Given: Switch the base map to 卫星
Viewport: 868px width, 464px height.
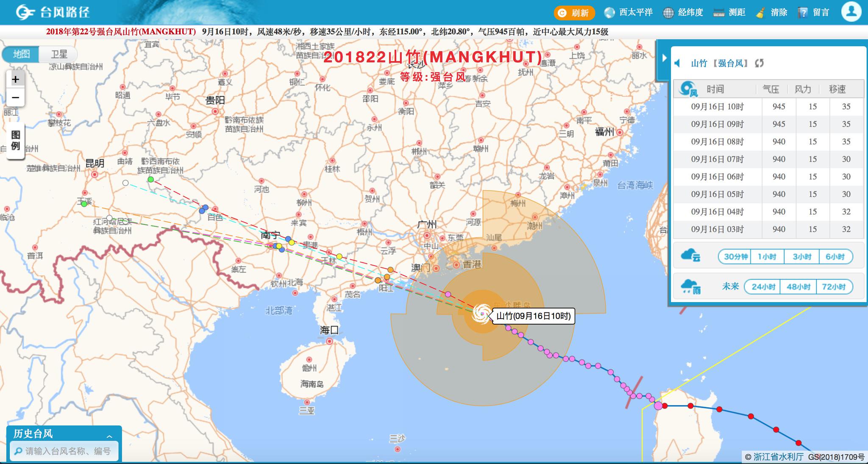Looking at the screenshot, I should [59, 54].
